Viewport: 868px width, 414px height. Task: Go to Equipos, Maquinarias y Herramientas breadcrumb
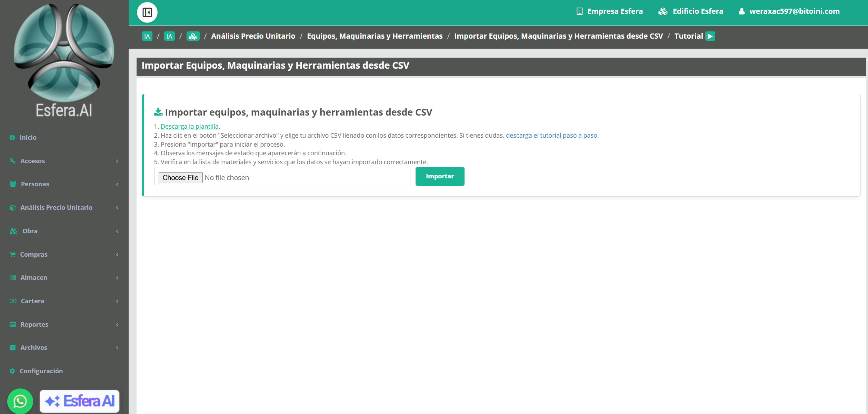[x=375, y=36]
